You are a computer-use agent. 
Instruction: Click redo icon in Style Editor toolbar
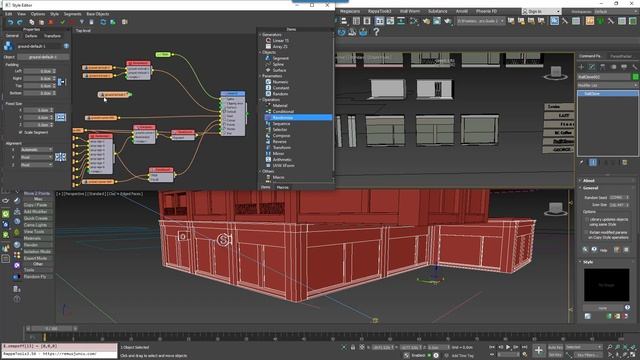20,22
